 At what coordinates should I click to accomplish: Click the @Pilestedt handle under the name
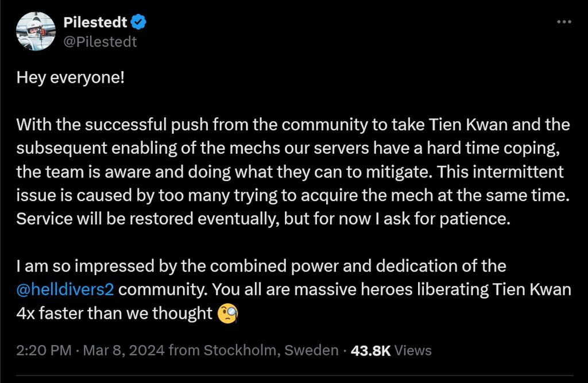[99, 42]
